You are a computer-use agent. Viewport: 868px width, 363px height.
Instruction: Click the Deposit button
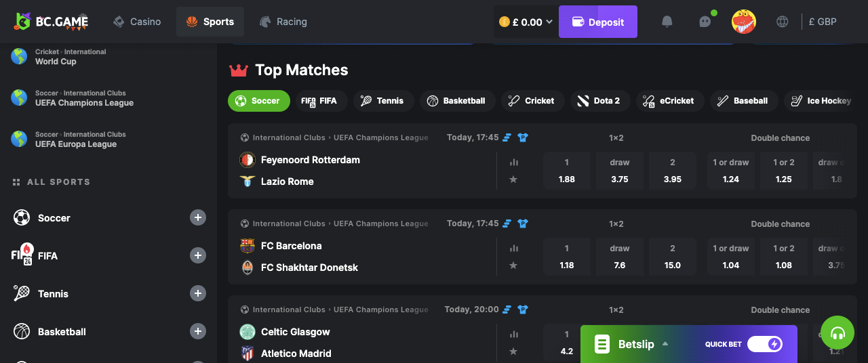(x=598, y=22)
